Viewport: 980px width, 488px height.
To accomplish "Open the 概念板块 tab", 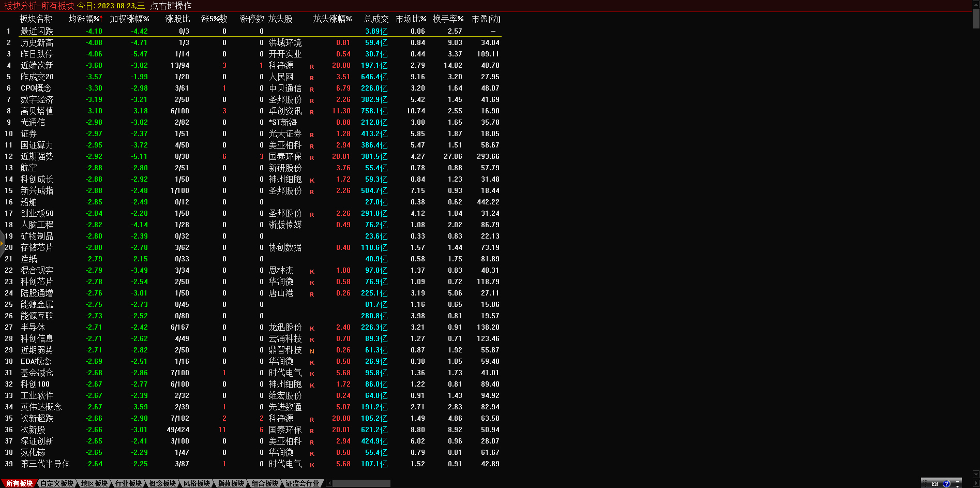I will 162,483.
